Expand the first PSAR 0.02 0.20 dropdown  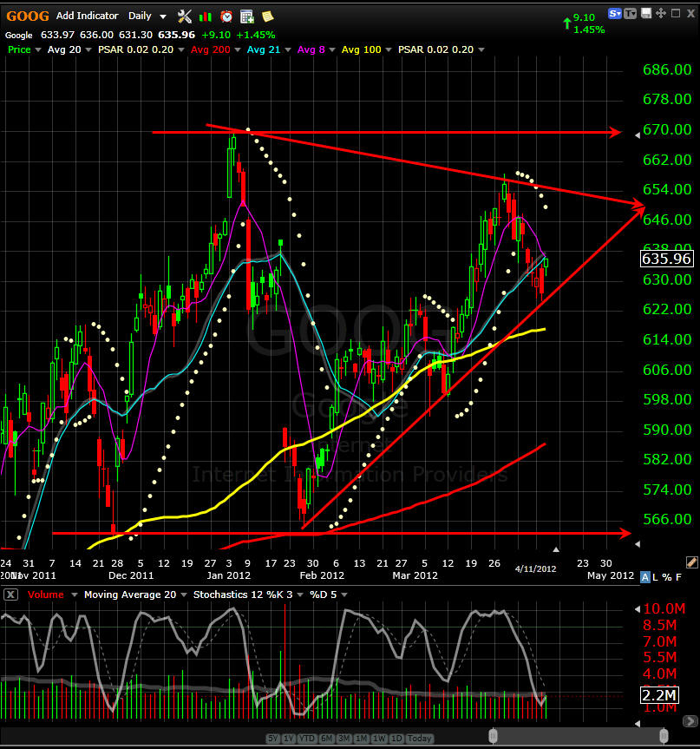click(181, 49)
